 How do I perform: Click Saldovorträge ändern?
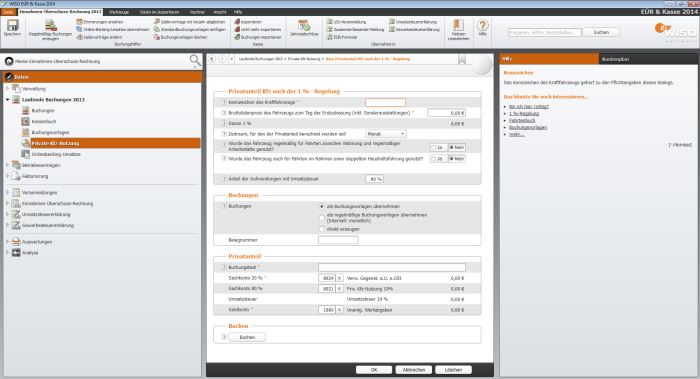pos(99,37)
